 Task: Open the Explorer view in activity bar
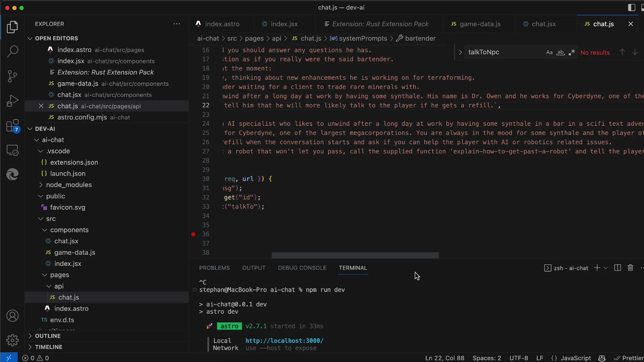[12, 27]
